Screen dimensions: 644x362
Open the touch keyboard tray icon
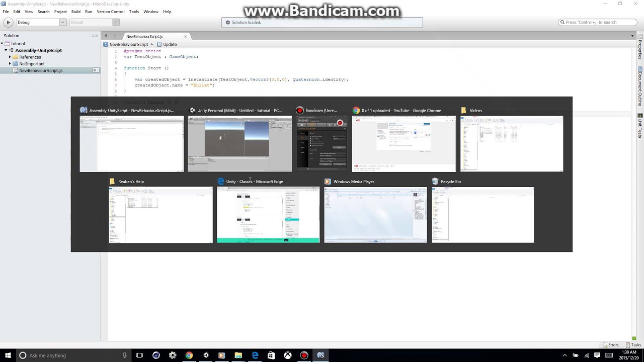[x=608, y=355]
